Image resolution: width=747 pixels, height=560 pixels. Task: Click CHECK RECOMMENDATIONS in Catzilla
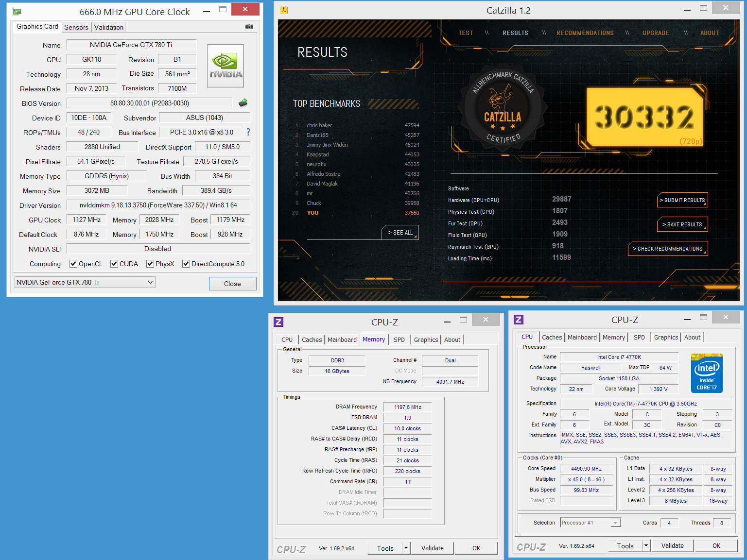click(668, 249)
